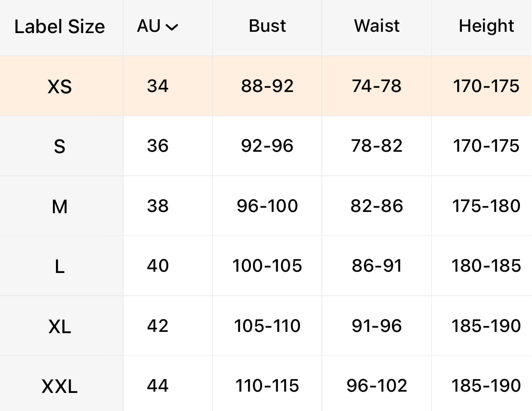Click the Label Size column header
The width and height of the screenshot is (532, 411).
(x=59, y=27)
